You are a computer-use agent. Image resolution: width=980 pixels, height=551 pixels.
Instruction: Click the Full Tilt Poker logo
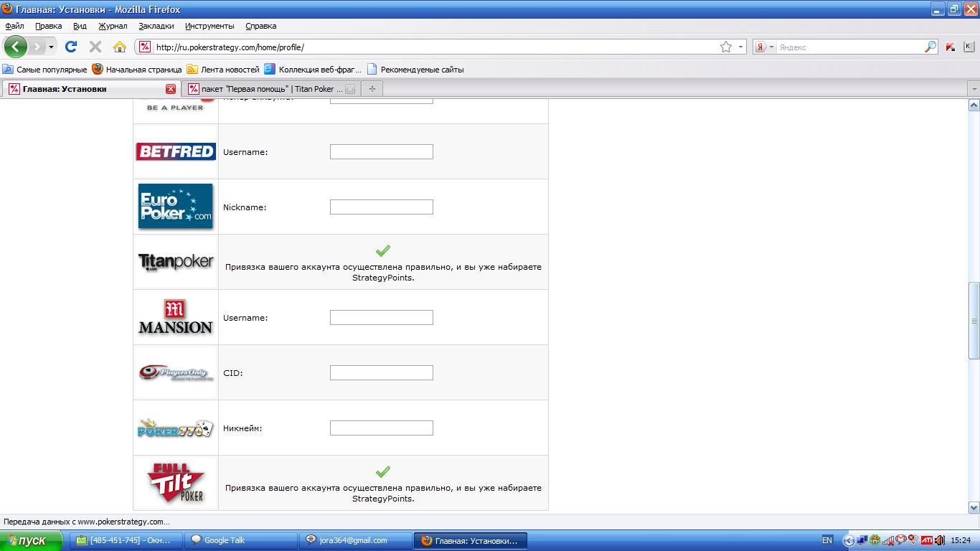[176, 483]
